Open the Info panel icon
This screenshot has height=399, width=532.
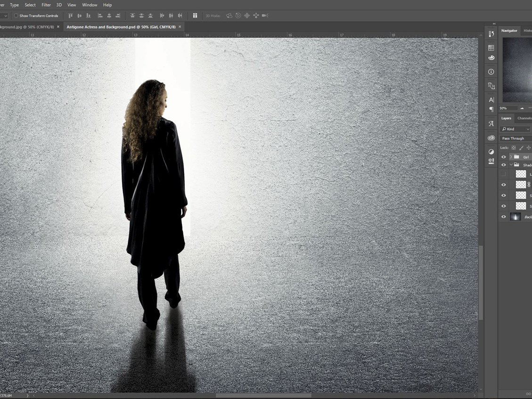click(x=491, y=72)
